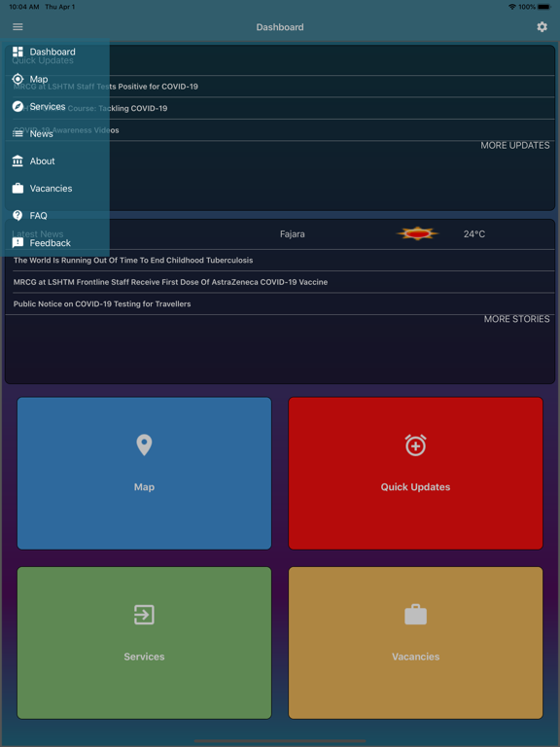This screenshot has height=747, width=560.
Task: Click the Fajara location text
Action: coord(293,233)
